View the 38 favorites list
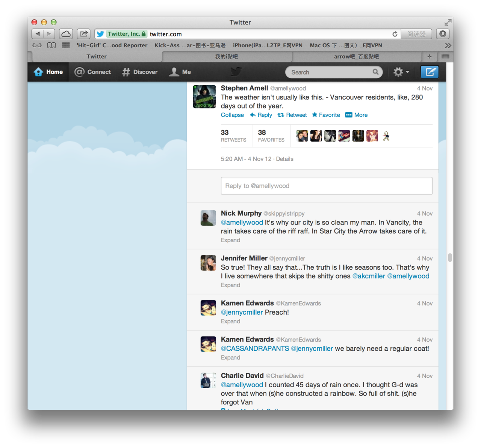481x448 pixels. coord(271,136)
